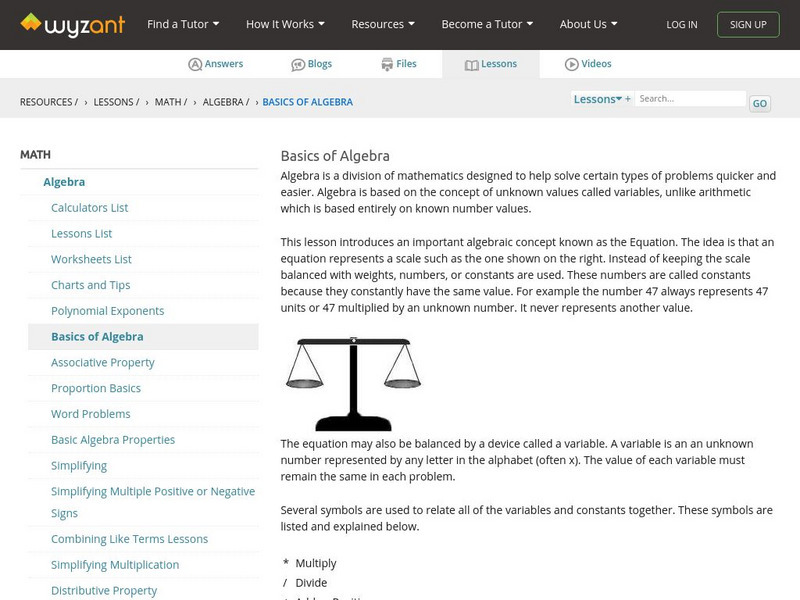The width and height of the screenshot is (800, 600).
Task: Open the Word Problems sidebar entry
Action: coord(90,413)
